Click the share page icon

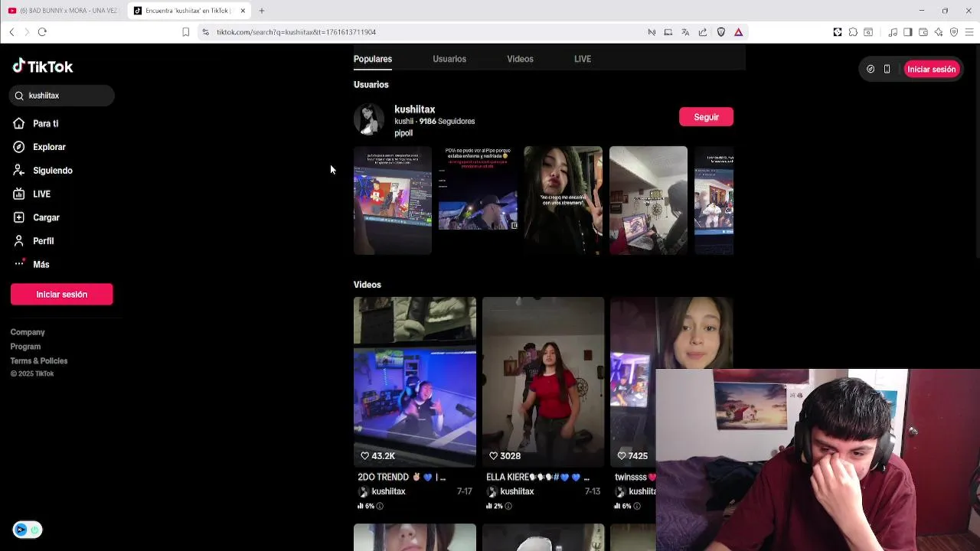703,32
